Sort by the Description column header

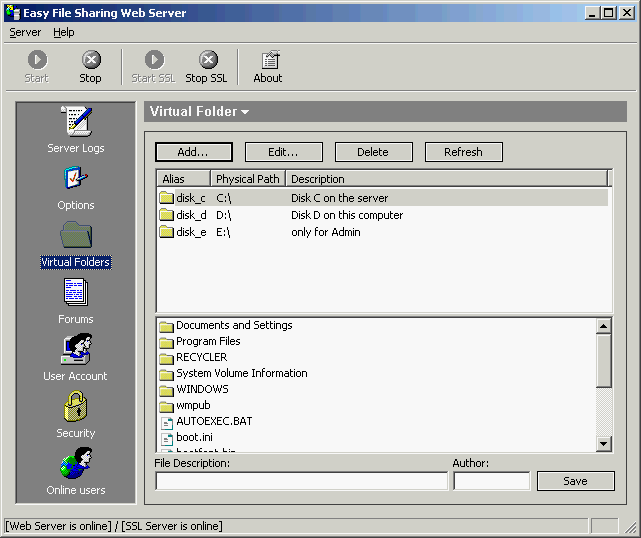point(447,179)
